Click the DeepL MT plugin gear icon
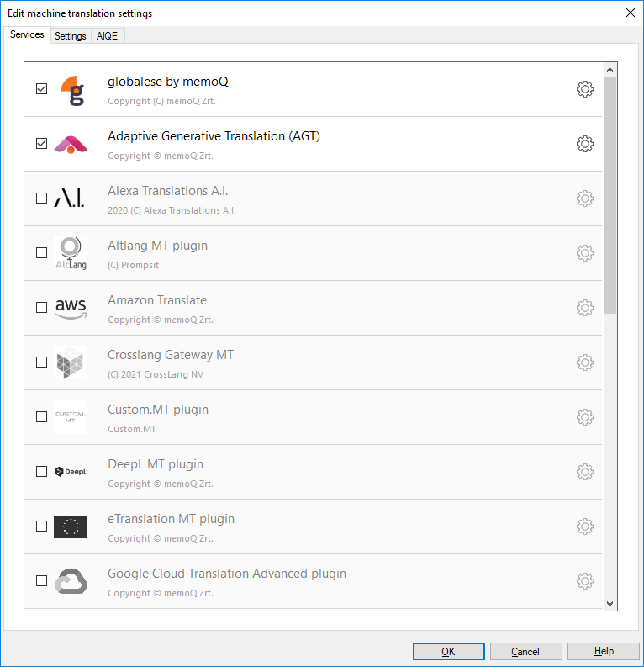 point(585,472)
